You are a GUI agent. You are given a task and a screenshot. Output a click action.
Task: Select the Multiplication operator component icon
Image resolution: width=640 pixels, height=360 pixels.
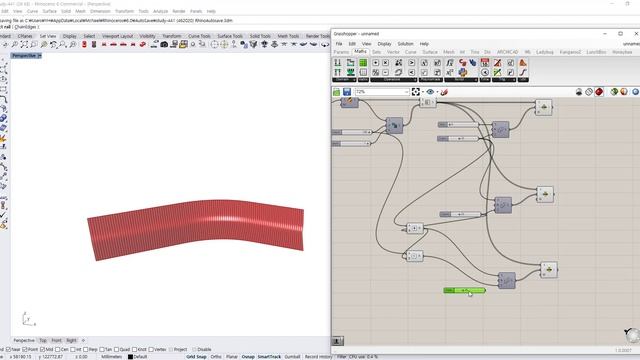(x=385, y=63)
